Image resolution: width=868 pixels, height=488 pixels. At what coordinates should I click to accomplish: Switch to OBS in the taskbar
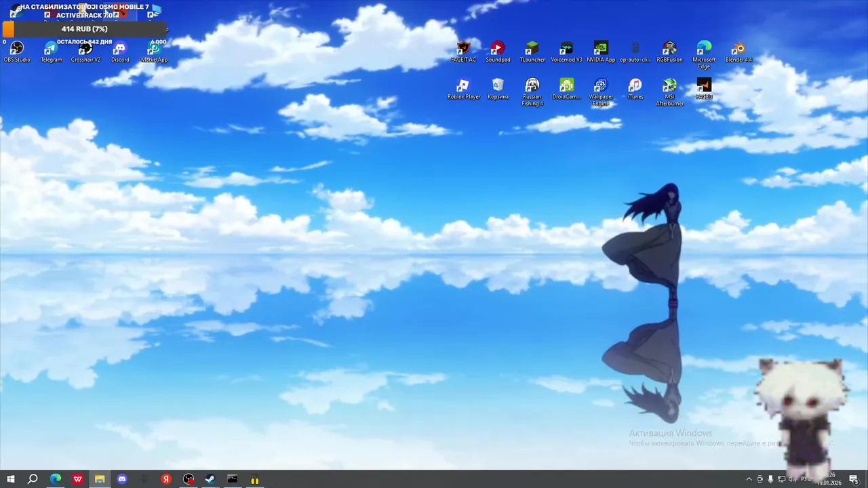[189, 479]
